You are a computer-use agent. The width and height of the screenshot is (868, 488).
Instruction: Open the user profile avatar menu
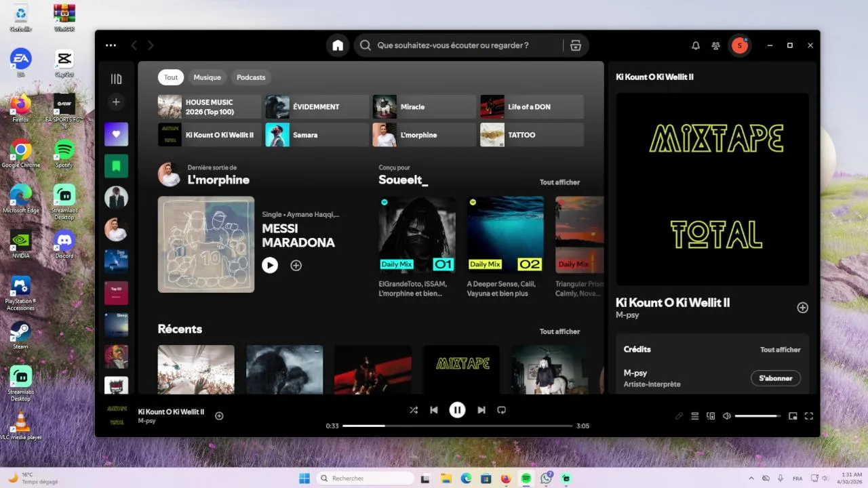point(739,45)
